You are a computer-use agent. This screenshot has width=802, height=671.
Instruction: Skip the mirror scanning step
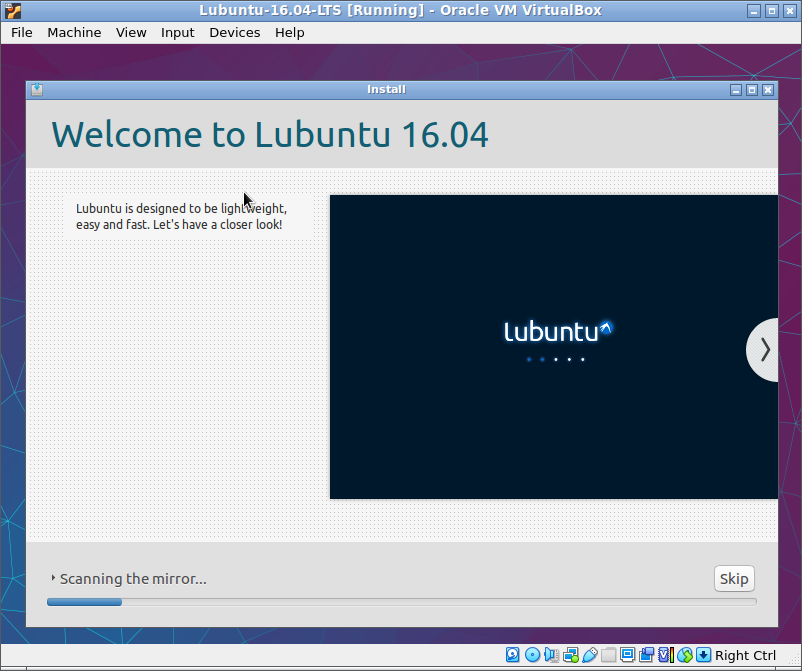[x=734, y=578]
